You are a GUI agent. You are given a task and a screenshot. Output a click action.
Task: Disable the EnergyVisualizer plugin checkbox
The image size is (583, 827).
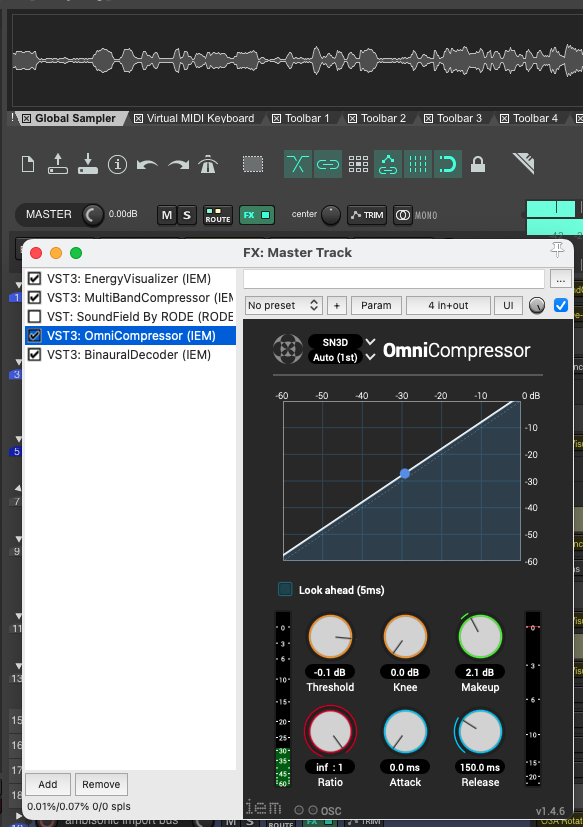[x=34, y=278]
